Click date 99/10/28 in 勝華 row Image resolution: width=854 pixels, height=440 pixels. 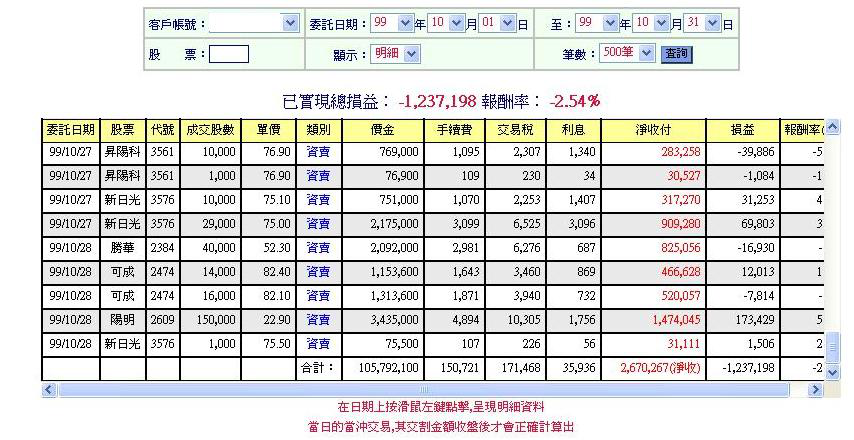click(70, 248)
